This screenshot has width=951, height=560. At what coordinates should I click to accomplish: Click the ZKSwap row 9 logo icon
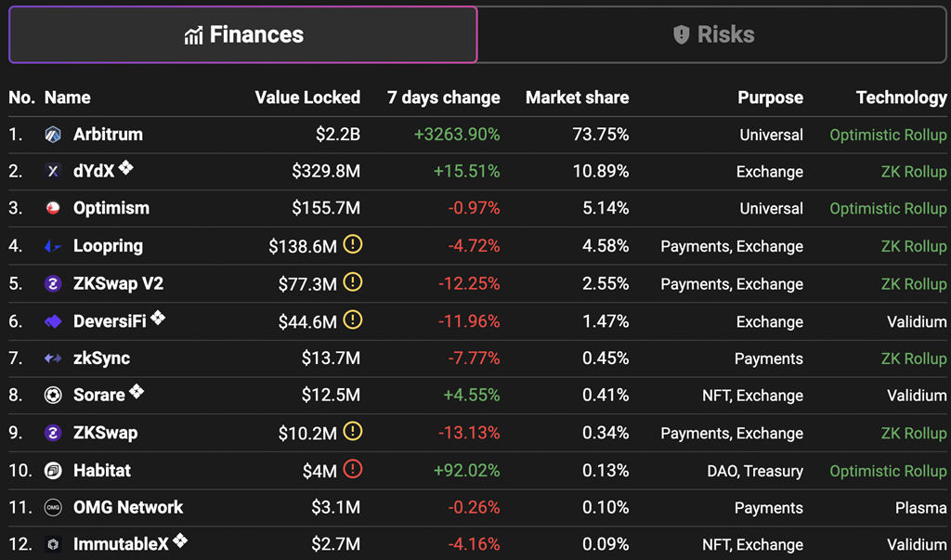pyautogui.click(x=53, y=433)
